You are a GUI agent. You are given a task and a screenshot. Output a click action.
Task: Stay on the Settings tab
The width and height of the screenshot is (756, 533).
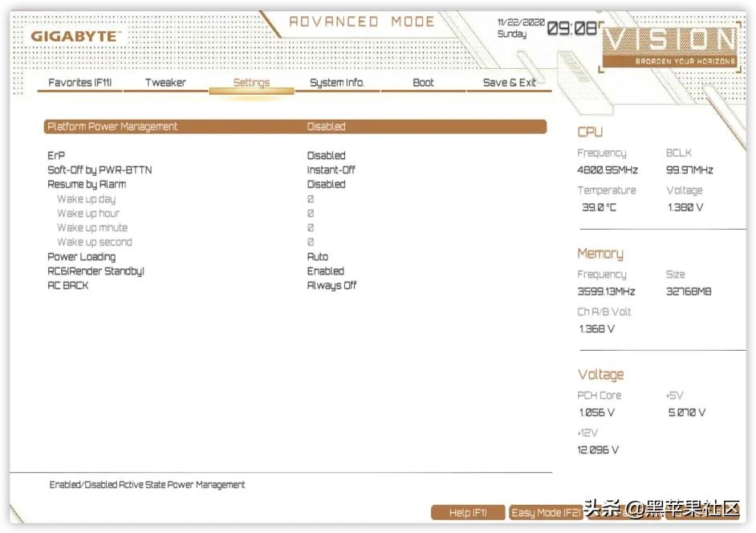(x=251, y=83)
